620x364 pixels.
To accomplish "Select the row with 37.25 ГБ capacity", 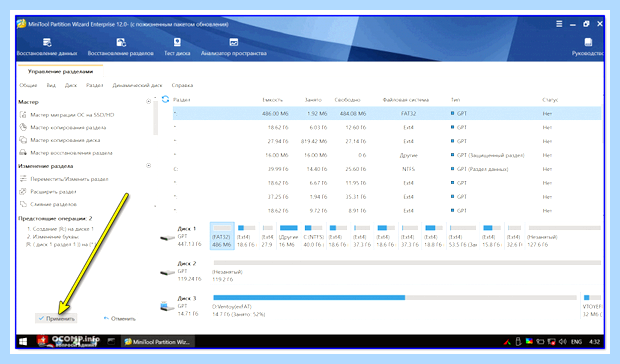I will (387, 197).
